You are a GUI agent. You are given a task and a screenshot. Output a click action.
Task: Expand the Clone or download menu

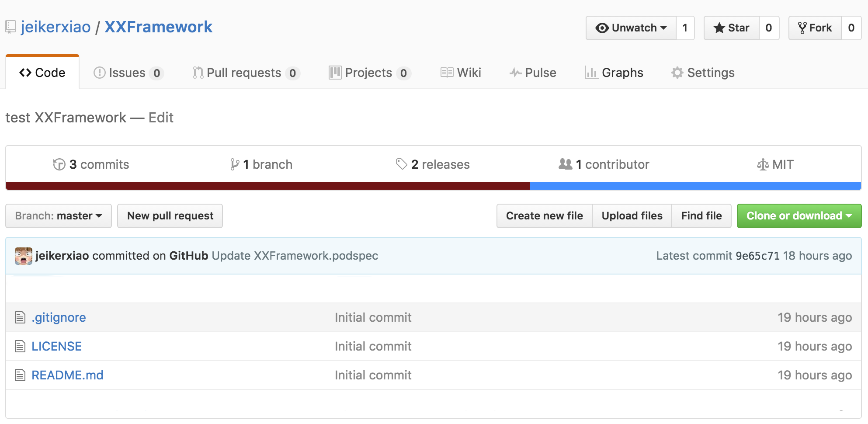click(799, 216)
